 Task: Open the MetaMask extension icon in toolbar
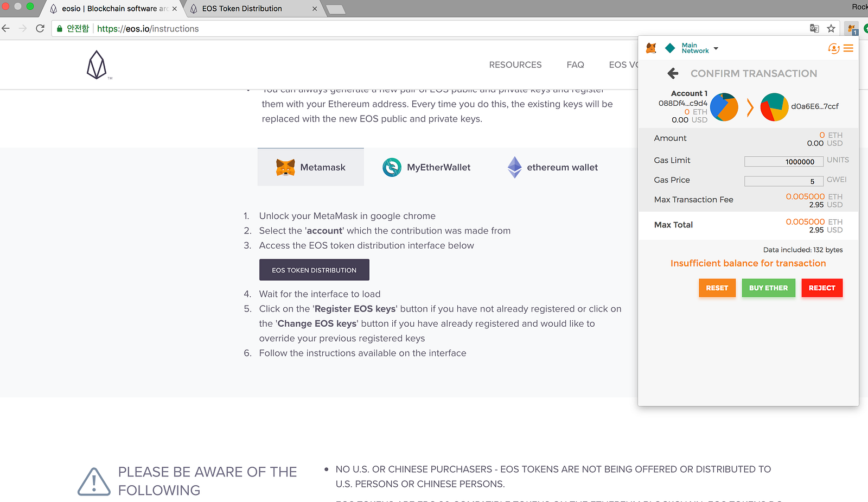tap(852, 28)
